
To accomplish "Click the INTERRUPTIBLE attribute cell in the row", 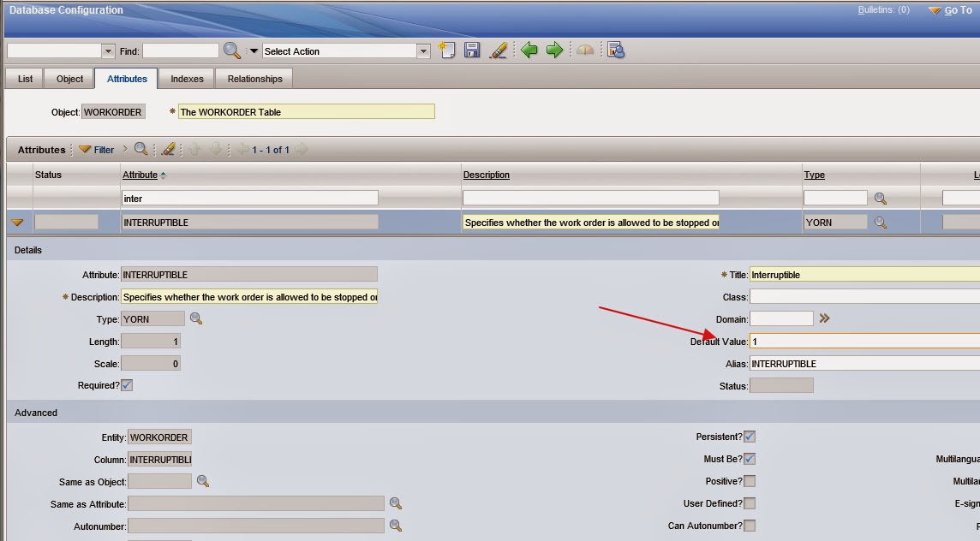I will click(x=249, y=223).
